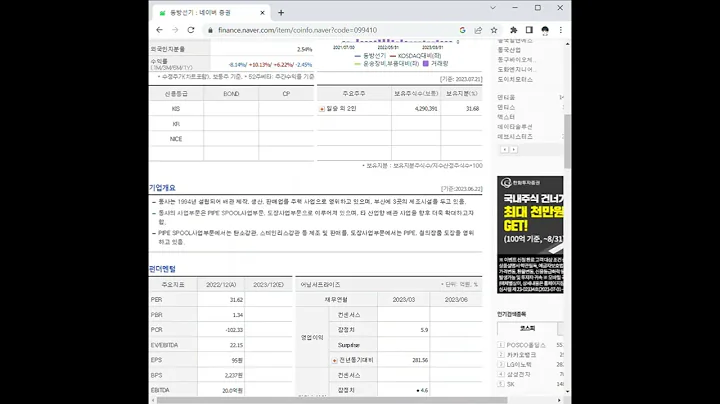Select the 코스피 tab in popular searches

click(x=527, y=329)
